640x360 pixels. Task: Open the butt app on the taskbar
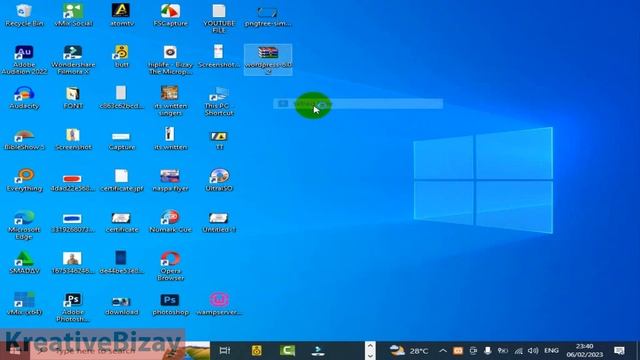[x=256, y=350]
